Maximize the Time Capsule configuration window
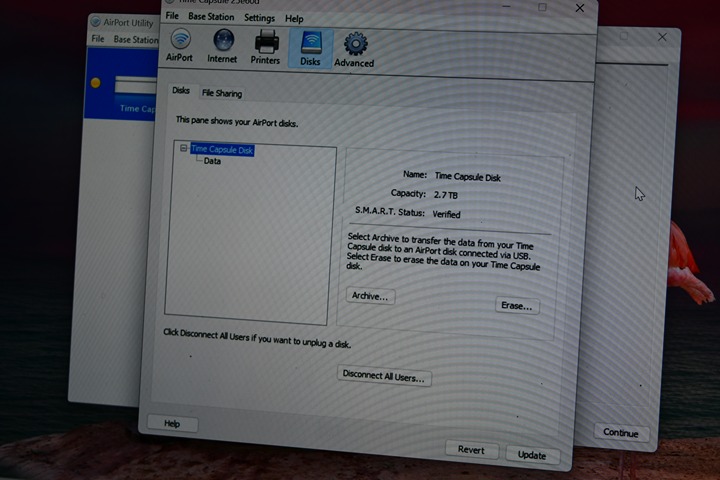Image resolution: width=720 pixels, height=480 pixels. [x=542, y=7]
